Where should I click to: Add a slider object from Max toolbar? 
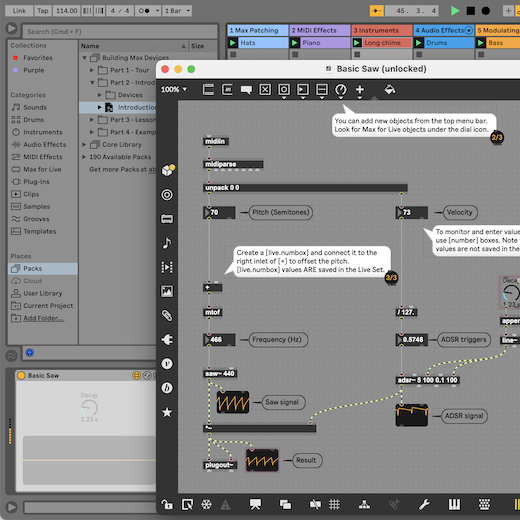pyautogui.click(x=322, y=90)
